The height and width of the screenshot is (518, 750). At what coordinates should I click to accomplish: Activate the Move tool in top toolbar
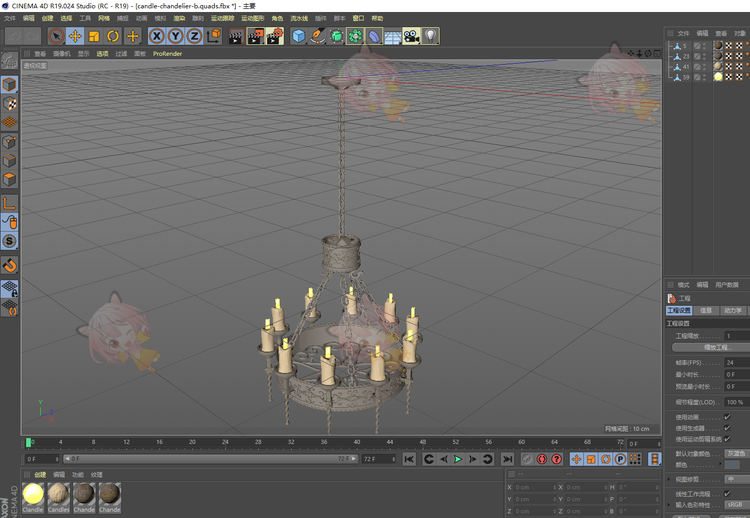pos(75,36)
